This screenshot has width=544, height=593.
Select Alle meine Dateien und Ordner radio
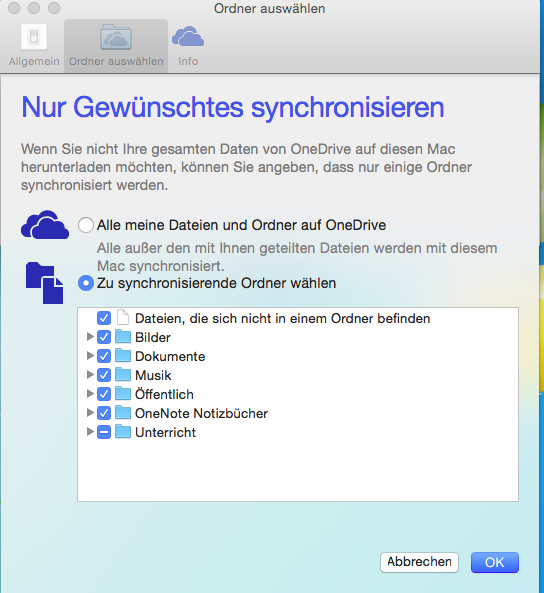pos(86,225)
